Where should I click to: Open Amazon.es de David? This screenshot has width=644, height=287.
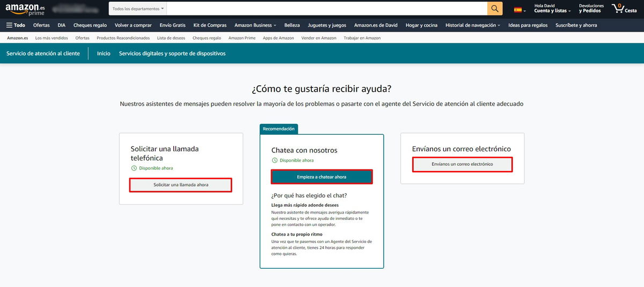pyautogui.click(x=376, y=25)
